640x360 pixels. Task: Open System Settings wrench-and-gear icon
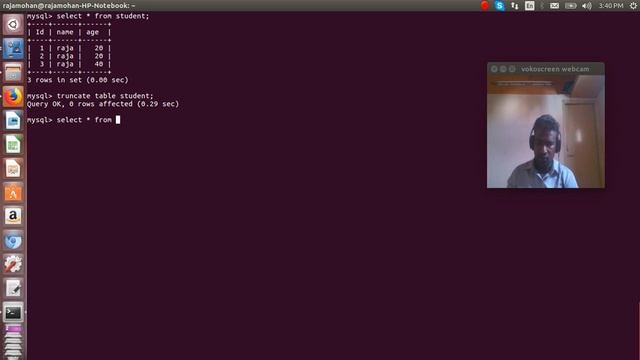tap(13, 264)
